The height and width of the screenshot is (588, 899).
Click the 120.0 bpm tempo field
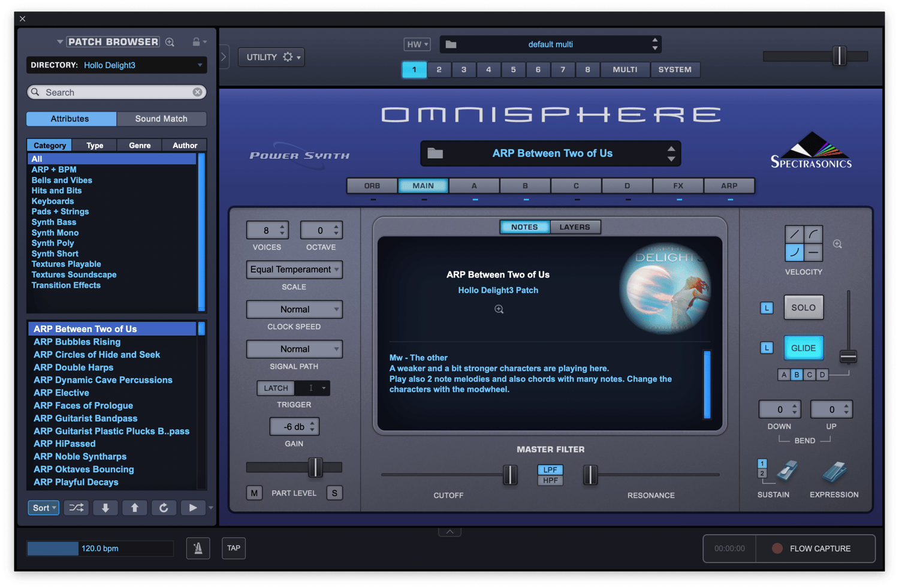pyautogui.click(x=100, y=548)
